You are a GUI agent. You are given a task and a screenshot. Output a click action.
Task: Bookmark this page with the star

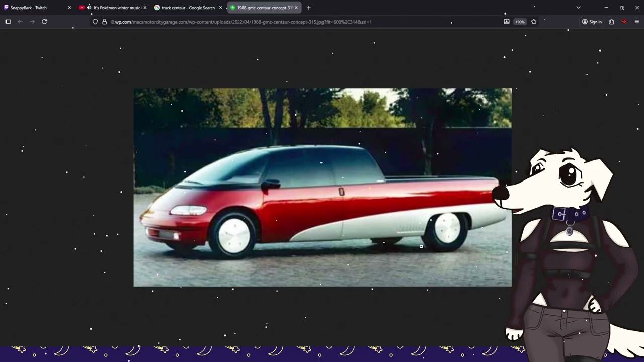click(534, 22)
